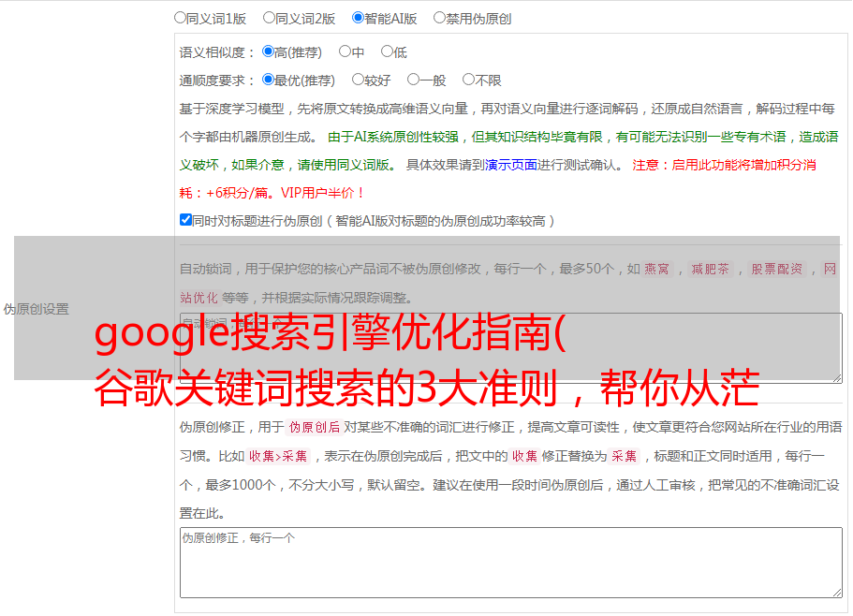853x616 pixels.
Task: Click the 自动锁词 textarea resize handle
Action: tap(837, 378)
